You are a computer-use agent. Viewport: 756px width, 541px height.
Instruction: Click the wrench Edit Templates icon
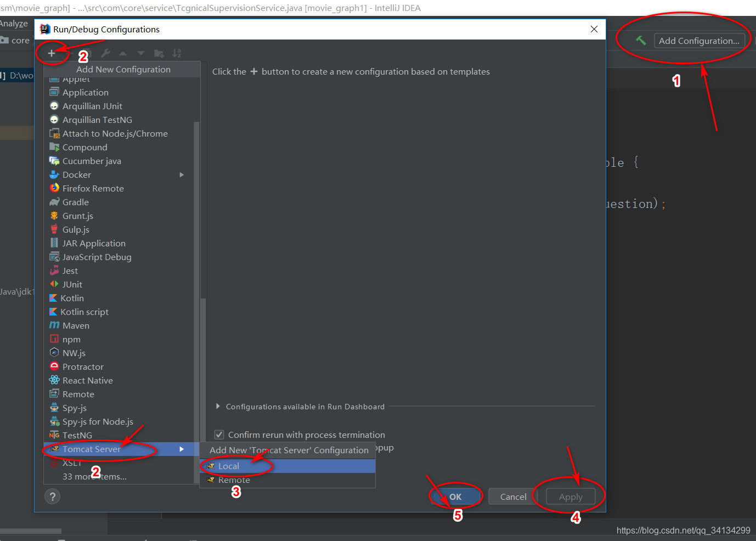click(105, 53)
